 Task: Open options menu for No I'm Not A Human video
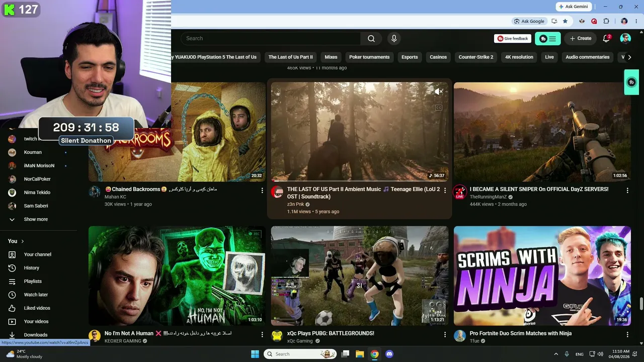262,334
